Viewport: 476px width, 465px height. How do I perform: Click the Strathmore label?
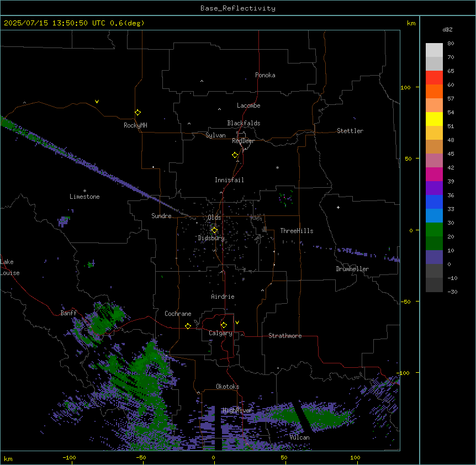point(285,336)
